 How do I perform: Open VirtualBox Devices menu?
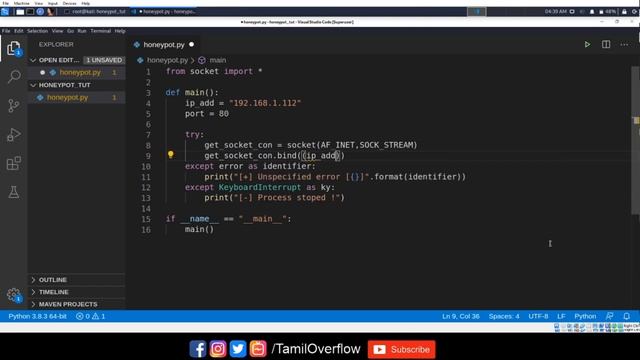coord(69,3)
